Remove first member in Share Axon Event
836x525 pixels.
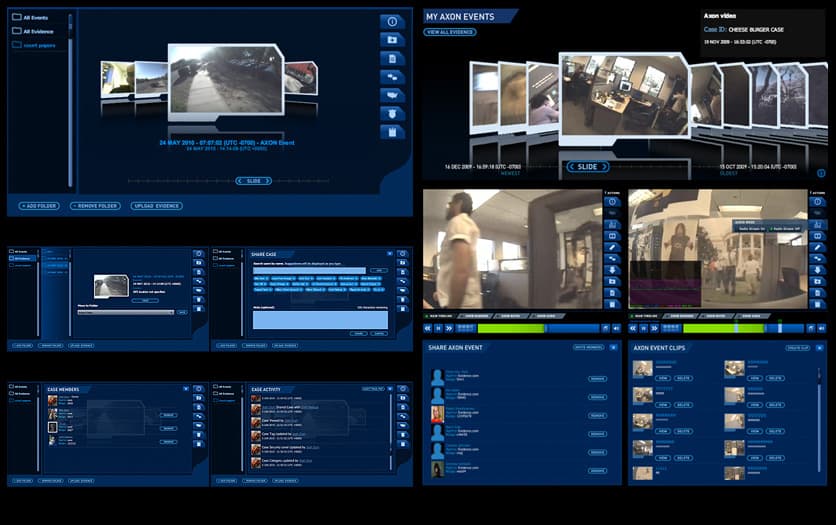point(597,379)
